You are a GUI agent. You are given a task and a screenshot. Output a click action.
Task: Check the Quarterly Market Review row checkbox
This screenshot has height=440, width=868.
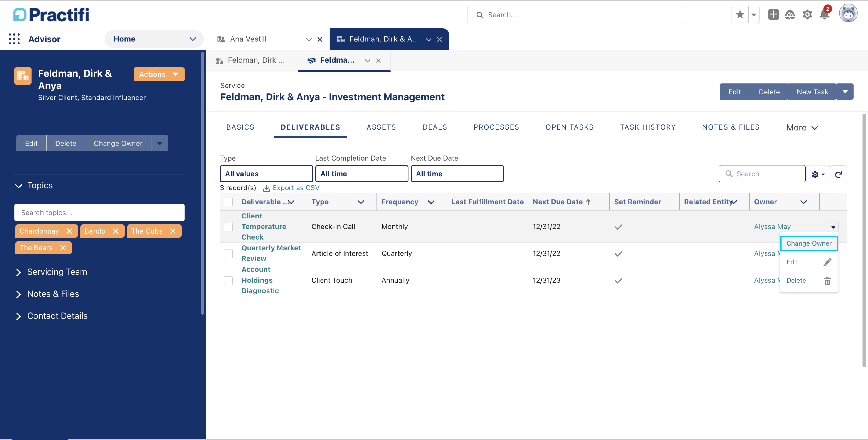click(228, 254)
